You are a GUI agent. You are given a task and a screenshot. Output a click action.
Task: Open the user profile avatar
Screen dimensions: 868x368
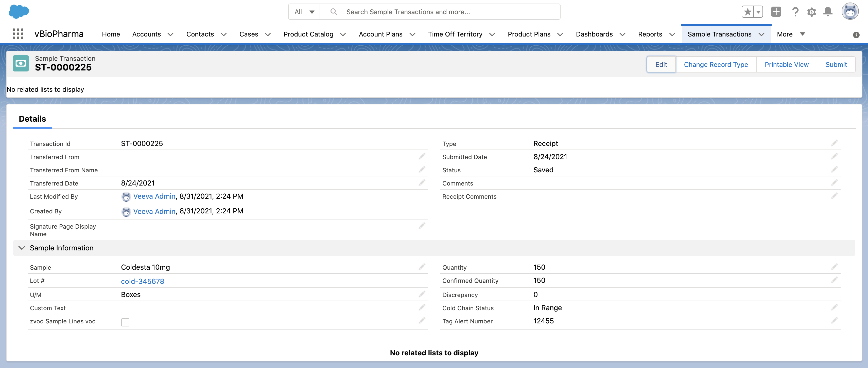coord(850,12)
